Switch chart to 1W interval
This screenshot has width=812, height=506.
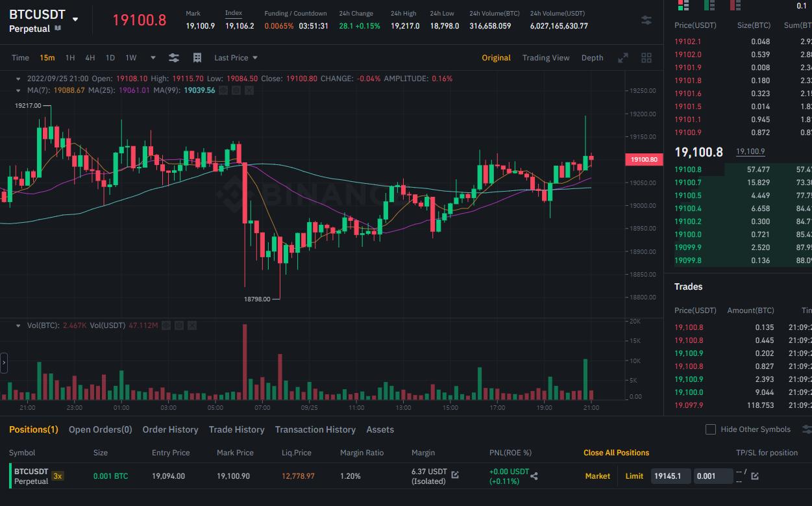coord(131,58)
